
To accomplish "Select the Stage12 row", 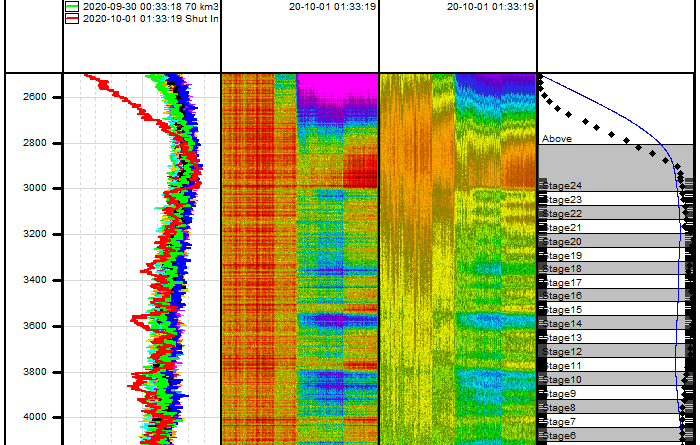I will click(616, 351).
